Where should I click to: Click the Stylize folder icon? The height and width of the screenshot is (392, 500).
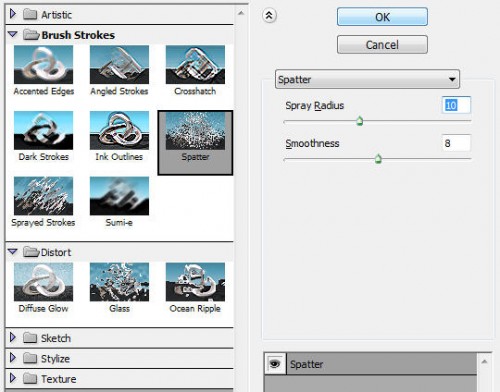point(30,358)
